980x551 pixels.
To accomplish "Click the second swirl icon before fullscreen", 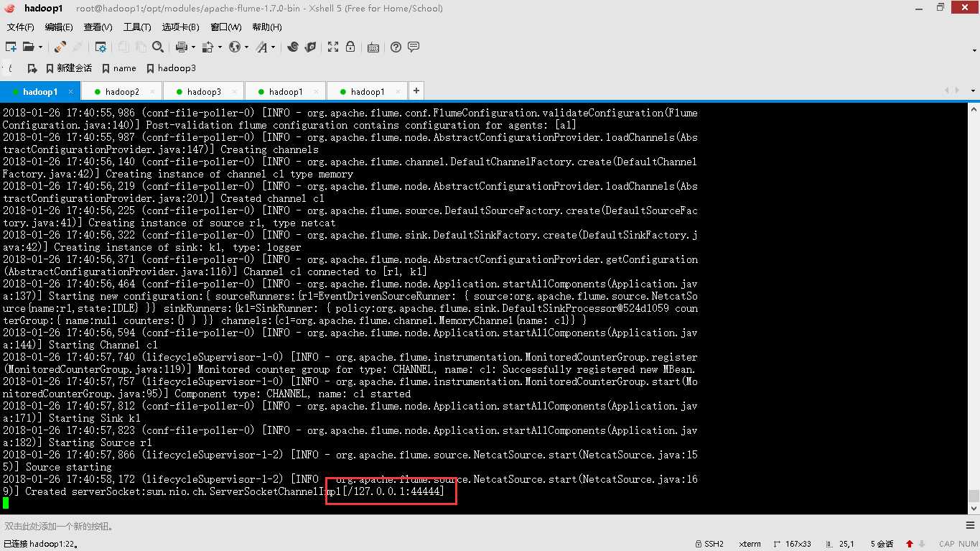I will [x=310, y=47].
